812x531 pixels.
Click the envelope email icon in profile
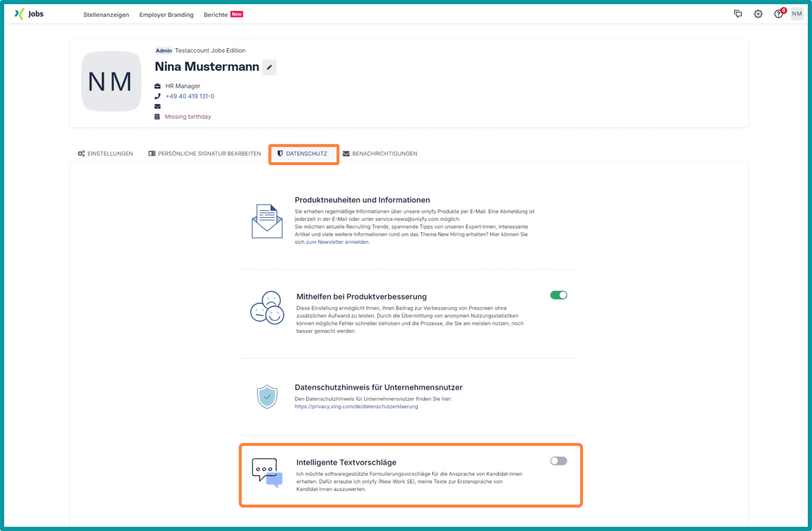pos(157,106)
